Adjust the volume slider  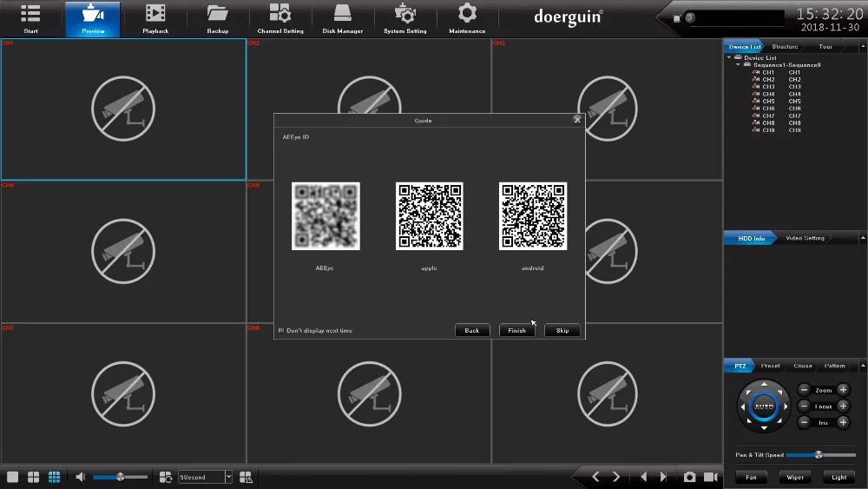pos(120,477)
